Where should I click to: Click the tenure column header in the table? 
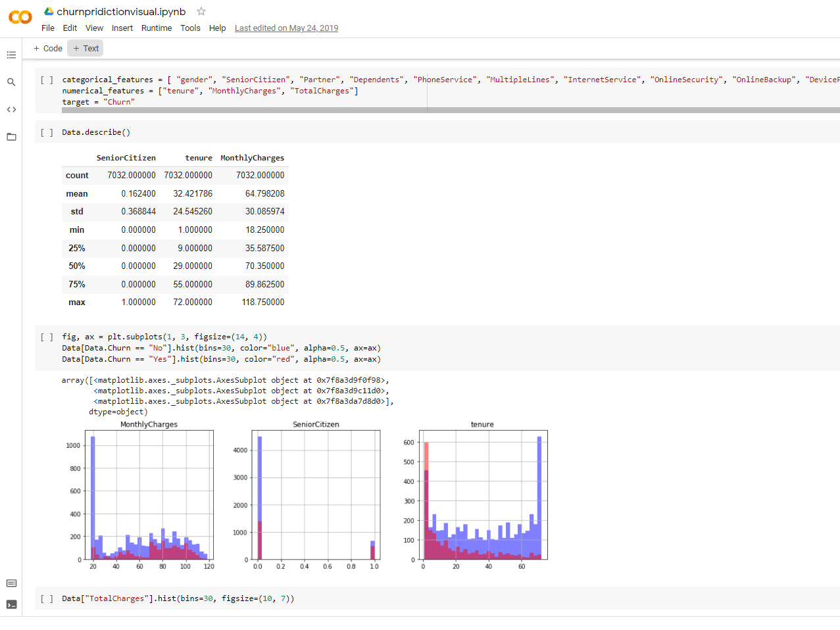(x=199, y=158)
